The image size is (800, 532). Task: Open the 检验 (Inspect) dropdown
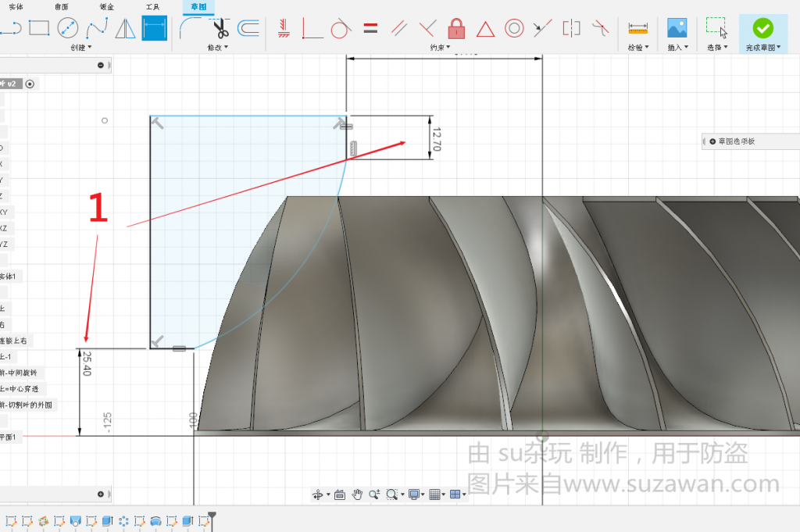[x=638, y=48]
